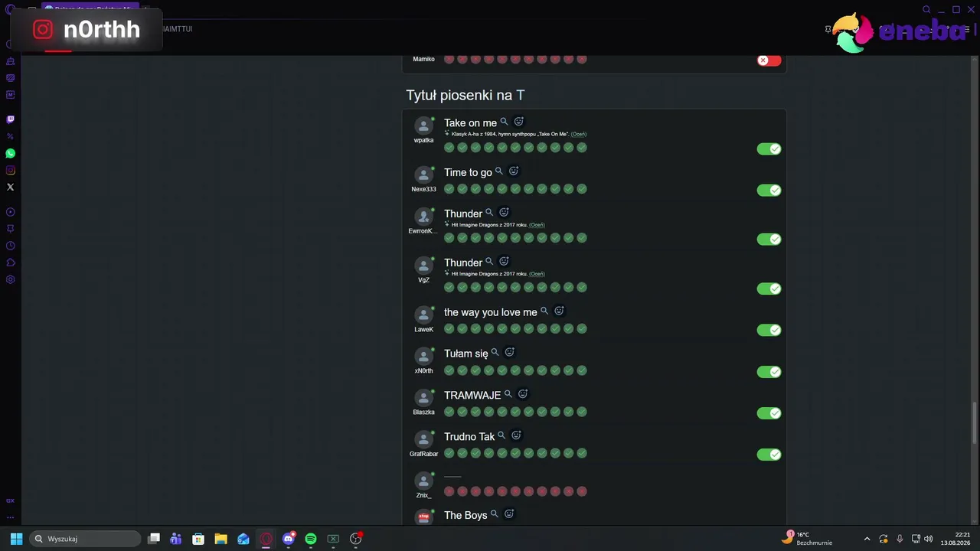This screenshot has width=980, height=551.
Task: Toggle acceptance of wpatka's Take on me
Action: (769, 149)
